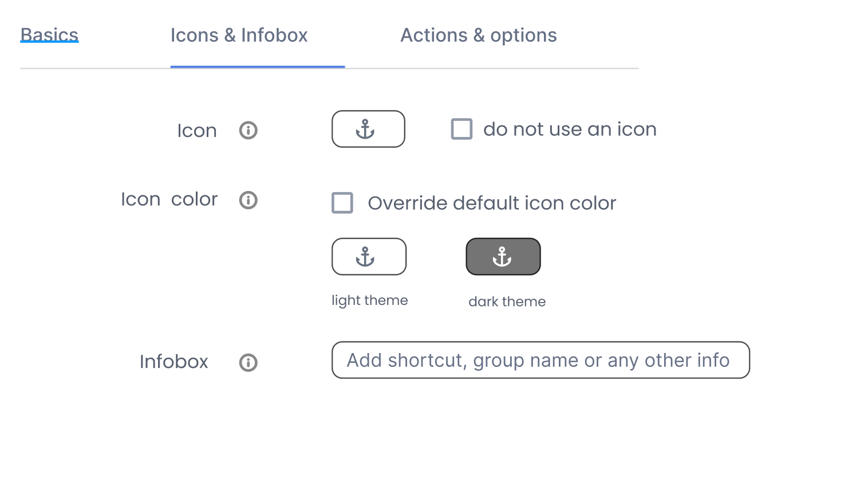The image size is (868, 486).
Task: Open the Actions & options tab
Action: pyautogui.click(x=478, y=36)
